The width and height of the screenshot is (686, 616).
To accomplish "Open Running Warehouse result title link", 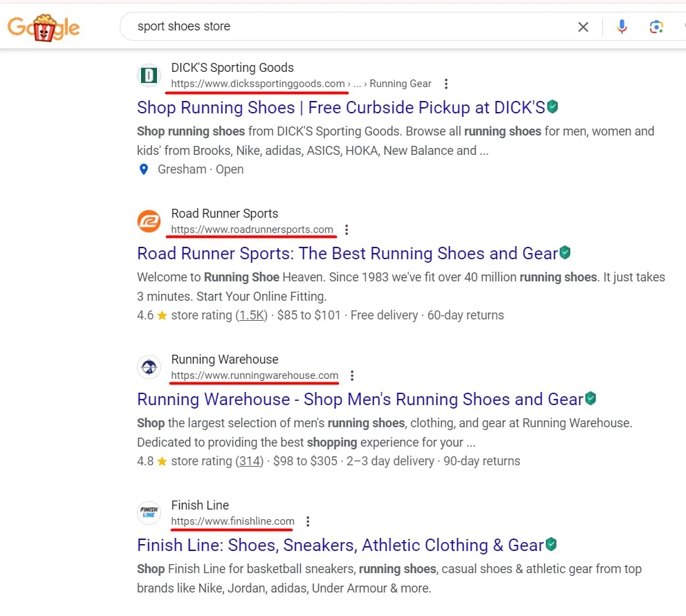I will (x=360, y=400).
